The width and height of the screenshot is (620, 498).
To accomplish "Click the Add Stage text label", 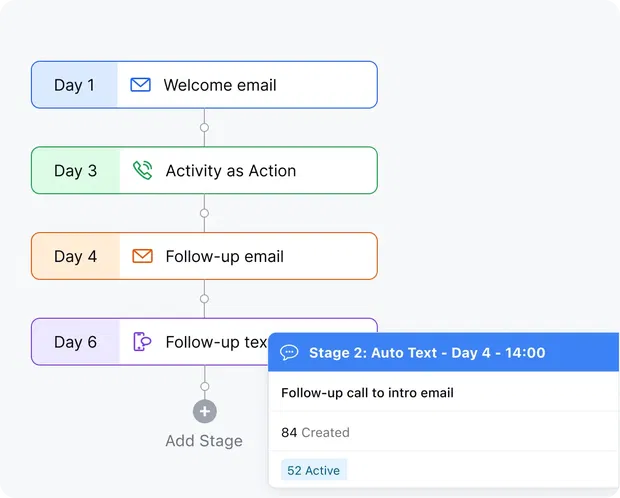I will pyautogui.click(x=204, y=441).
